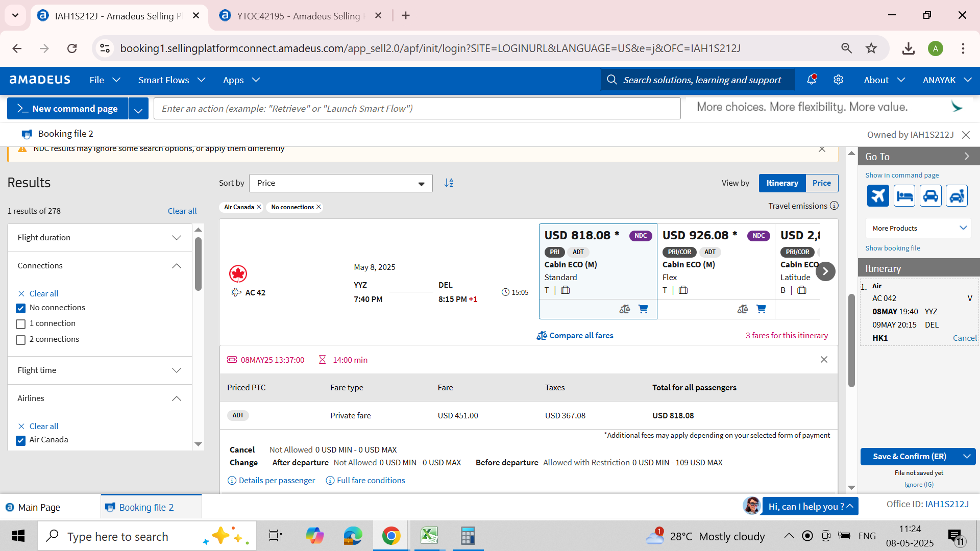Uncheck the No connections checkbox
Image resolution: width=980 pixels, height=551 pixels.
tap(21, 308)
